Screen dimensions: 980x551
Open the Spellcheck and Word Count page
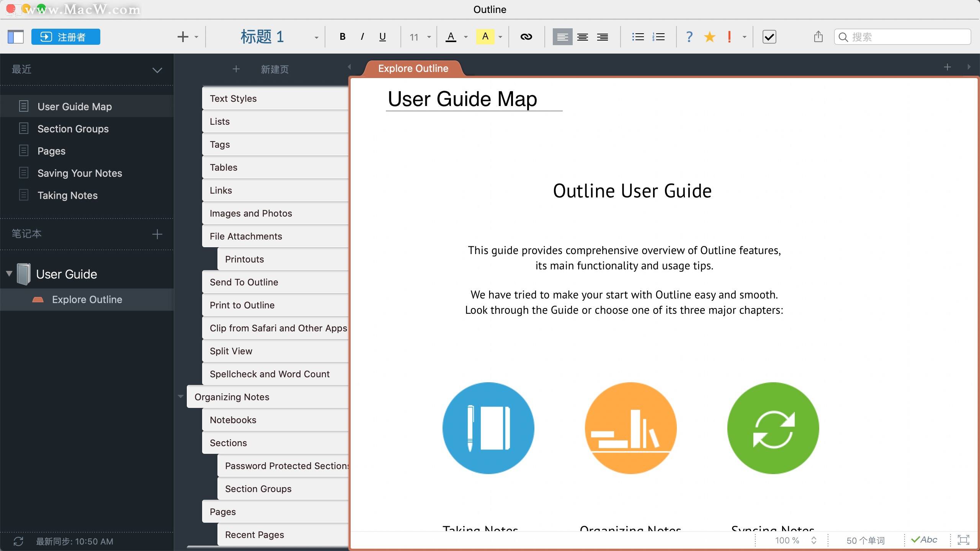[x=275, y=374]
